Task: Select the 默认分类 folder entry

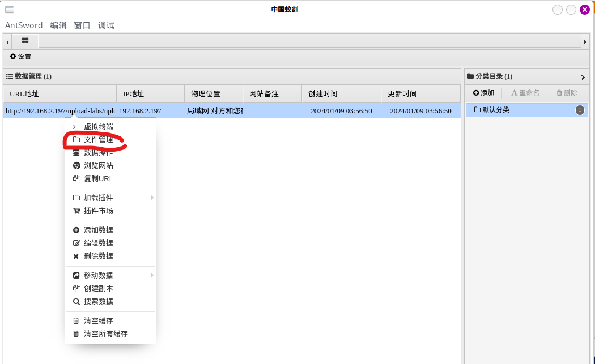Action: click(526, 110)
